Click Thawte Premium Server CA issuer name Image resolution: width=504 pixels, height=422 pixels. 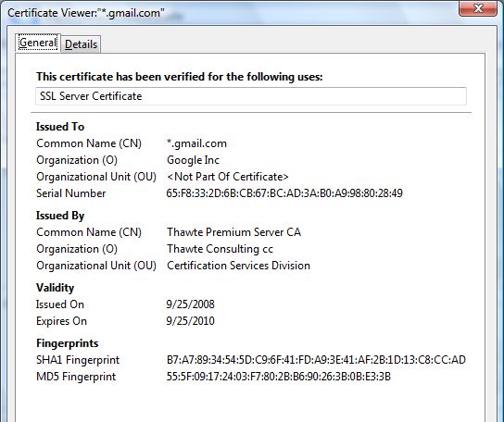click(x=234, y=232)
